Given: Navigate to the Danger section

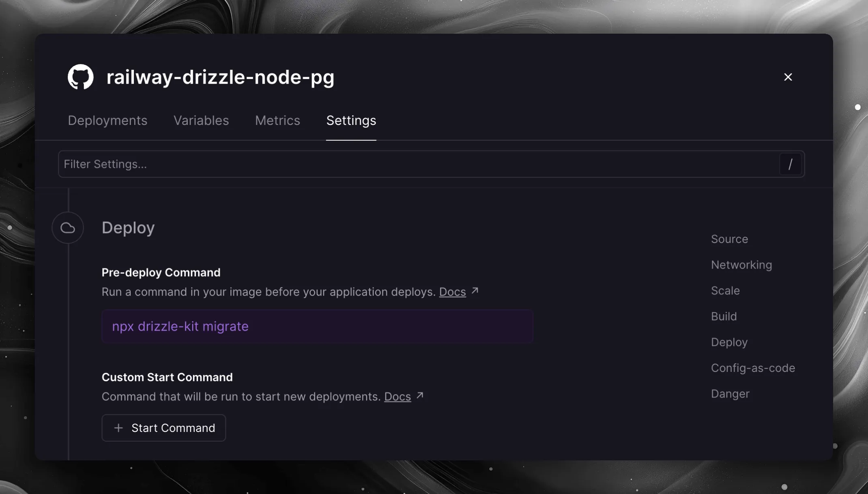Looking at the screenshot, I should click(x=730, y=394).
